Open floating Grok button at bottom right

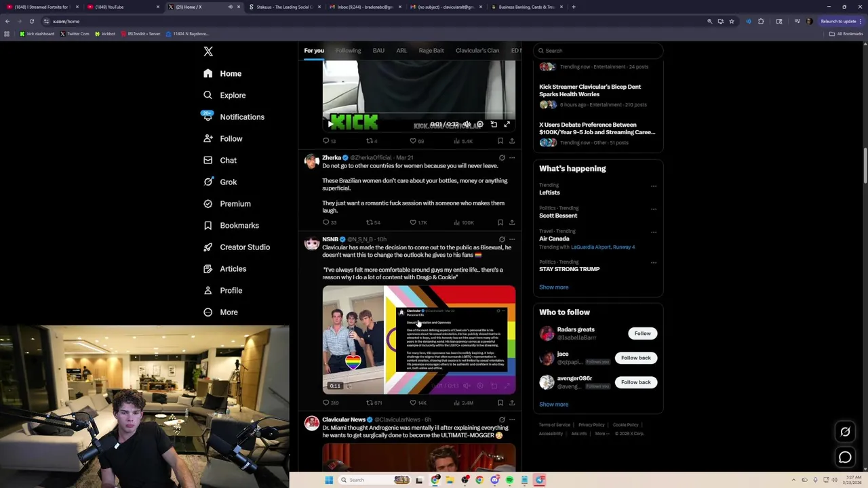point(845,432)
